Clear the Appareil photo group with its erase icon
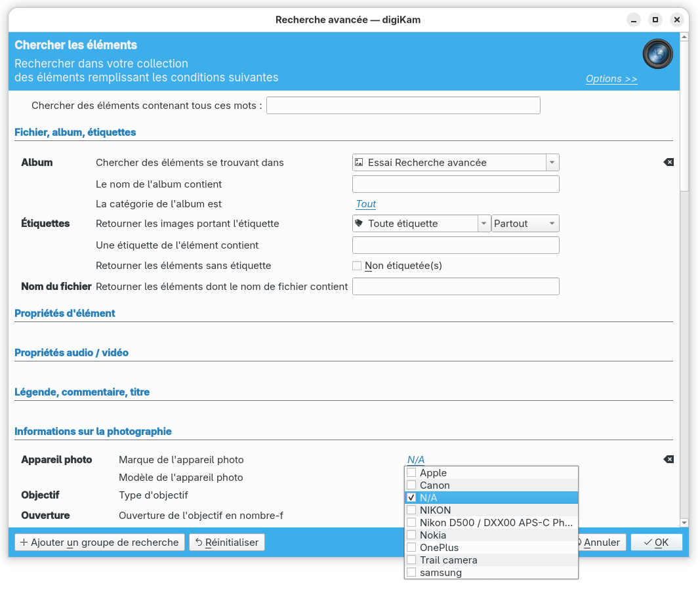 (x=669, y=459)
